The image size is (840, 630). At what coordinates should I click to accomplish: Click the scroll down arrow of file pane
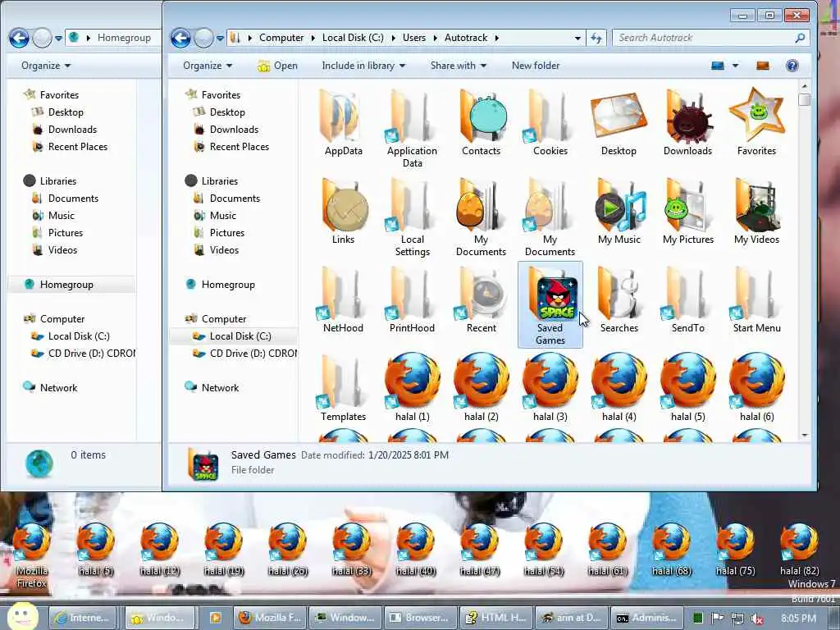pyautogui.click(x=804, y=436)
